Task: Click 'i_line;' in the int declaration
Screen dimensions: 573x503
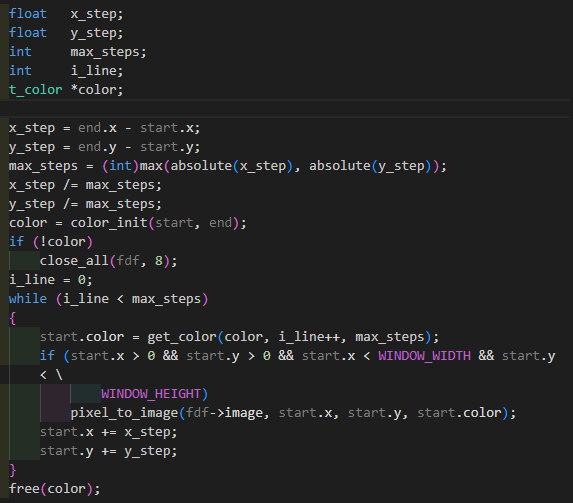Action: [97, 71]
